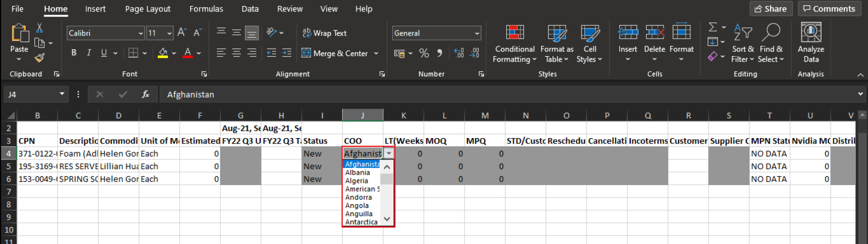Decrease Decimal places icon
868x244 pixels.
[x=475, y=53]
